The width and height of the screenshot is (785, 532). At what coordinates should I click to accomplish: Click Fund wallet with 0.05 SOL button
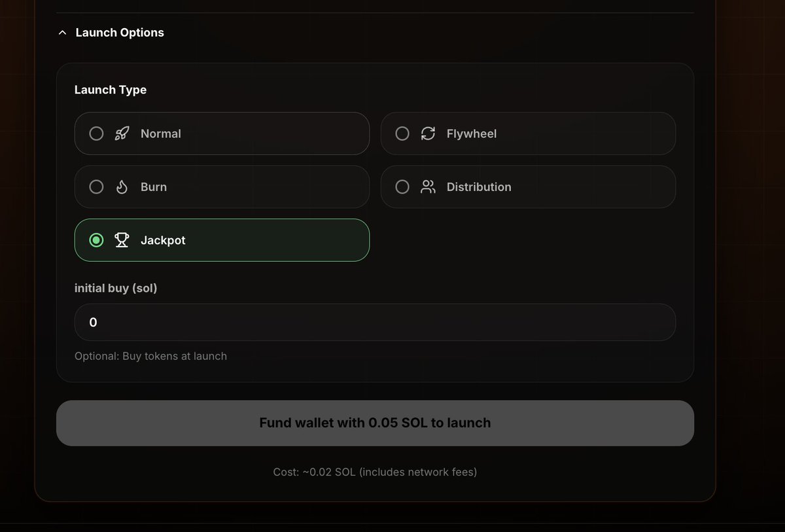[375, 423]
